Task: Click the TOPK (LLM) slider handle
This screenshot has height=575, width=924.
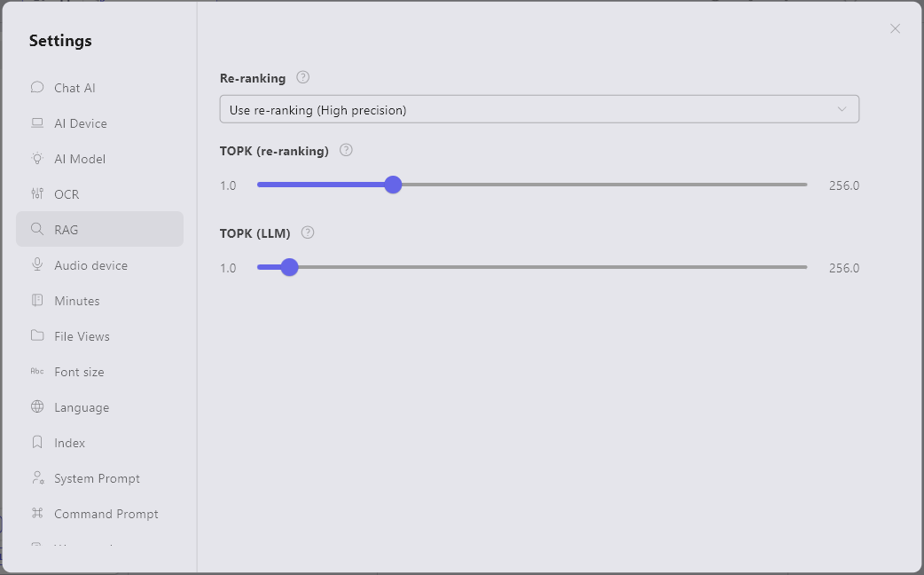Action: click(289, 267)
